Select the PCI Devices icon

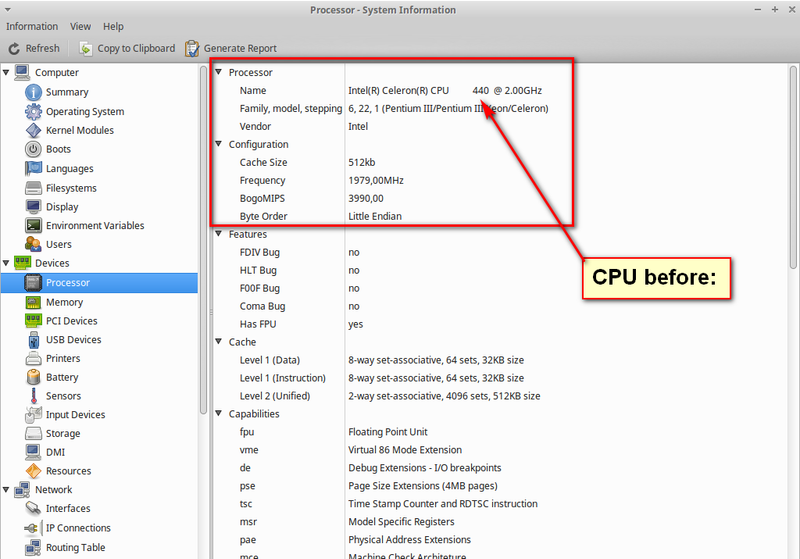click(x=33, y=321)
